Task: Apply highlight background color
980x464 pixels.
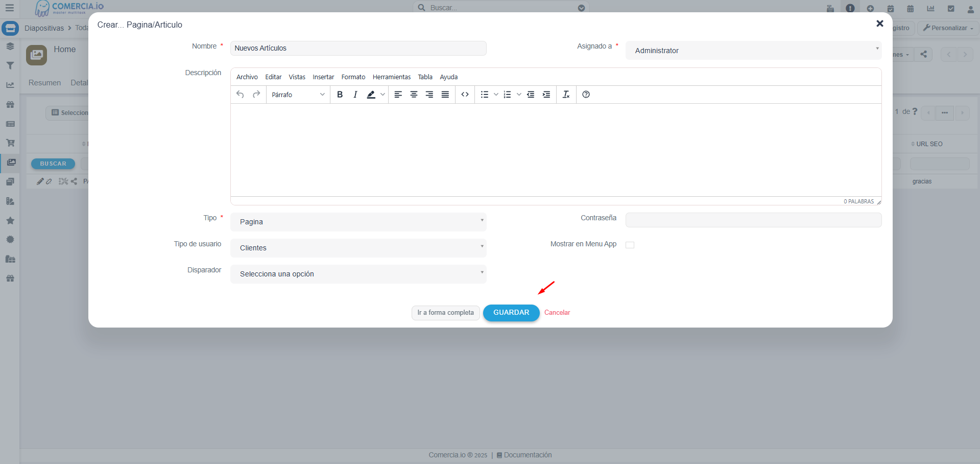Action: click(x=371, y=95)
